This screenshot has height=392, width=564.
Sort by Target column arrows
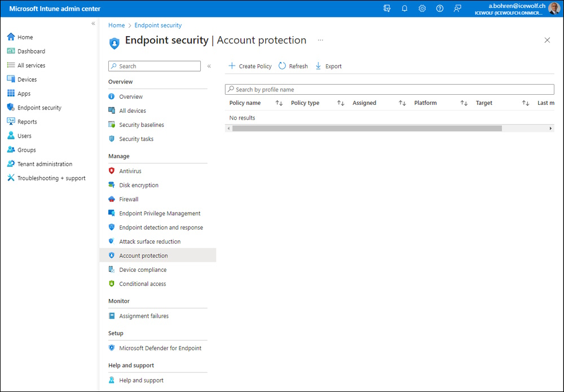click(x=526, y=103)
